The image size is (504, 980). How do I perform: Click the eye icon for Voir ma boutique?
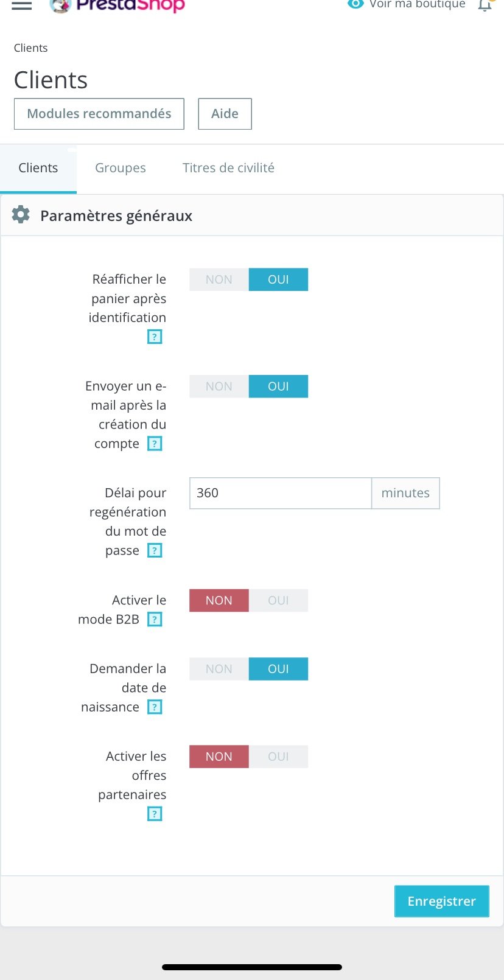355,4
